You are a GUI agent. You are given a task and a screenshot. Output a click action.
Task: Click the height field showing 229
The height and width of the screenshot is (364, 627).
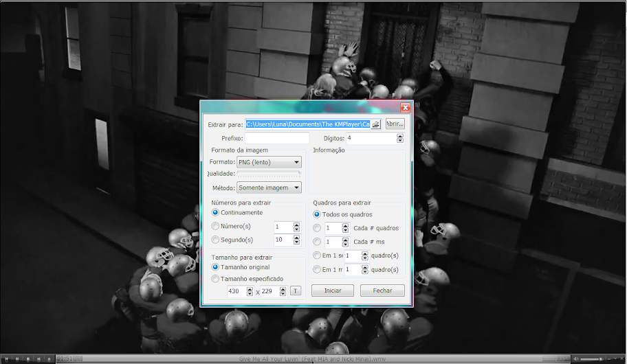[270, 291]
